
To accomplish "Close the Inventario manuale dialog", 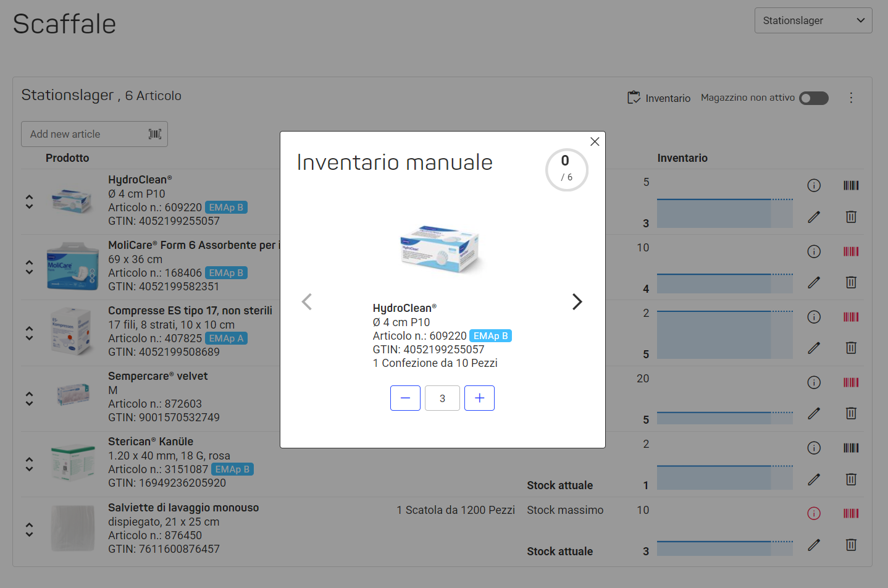I will 595,141.
